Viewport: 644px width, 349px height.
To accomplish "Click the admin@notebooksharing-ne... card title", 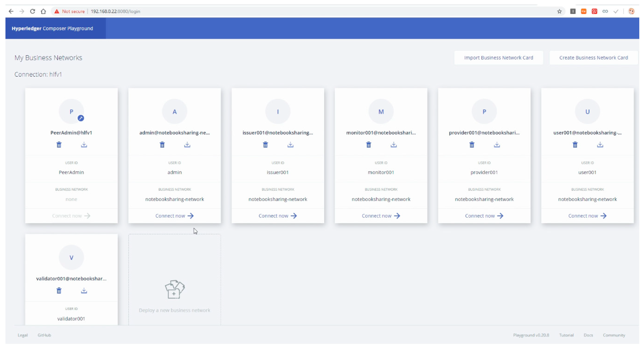I will click(174, 133).
